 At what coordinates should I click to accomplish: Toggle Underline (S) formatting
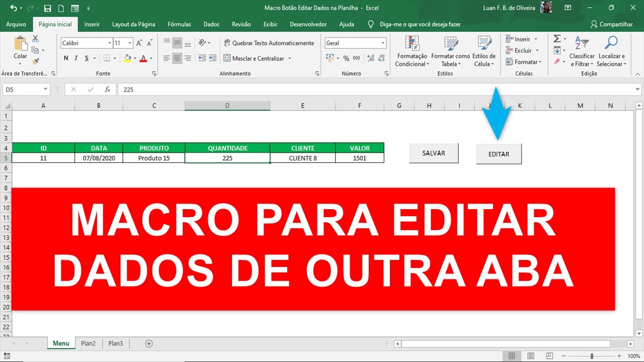86,58
